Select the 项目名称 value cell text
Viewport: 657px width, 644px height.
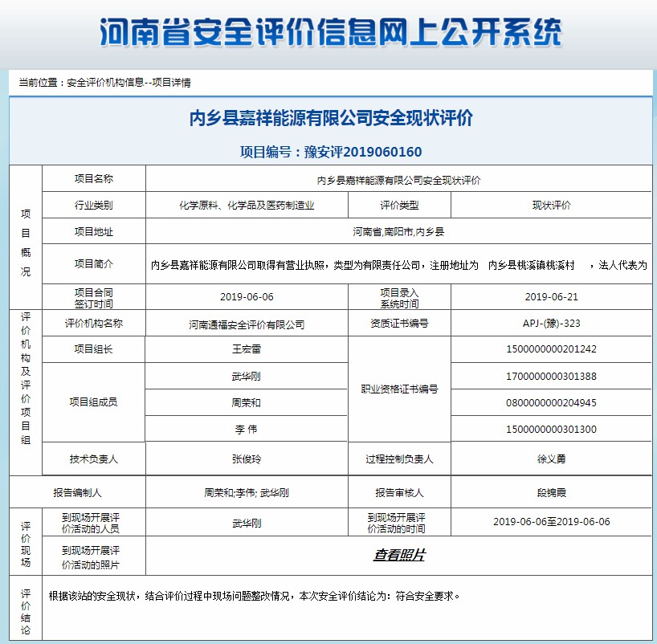(x=398, y=180)
